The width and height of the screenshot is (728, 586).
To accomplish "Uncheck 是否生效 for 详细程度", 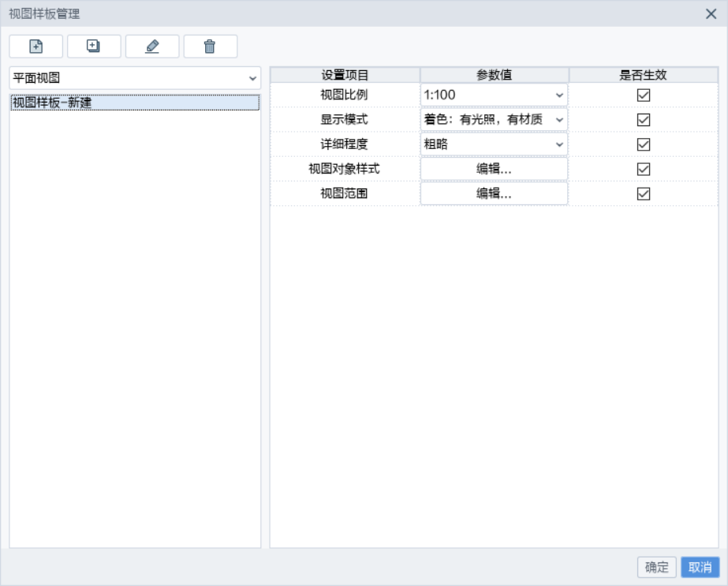I will coord(644,144).
